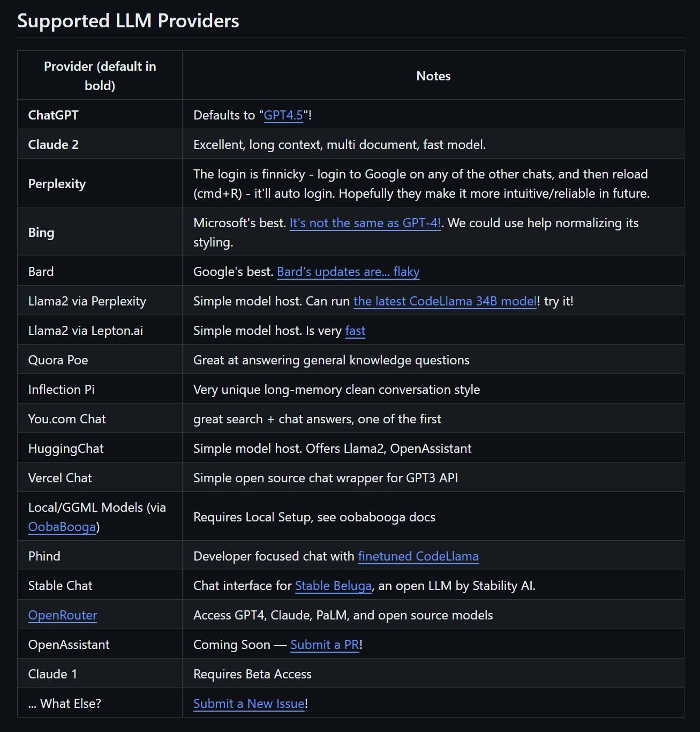Open the Stable Beluga link
The image size is (700, 732).
(333, 586)
